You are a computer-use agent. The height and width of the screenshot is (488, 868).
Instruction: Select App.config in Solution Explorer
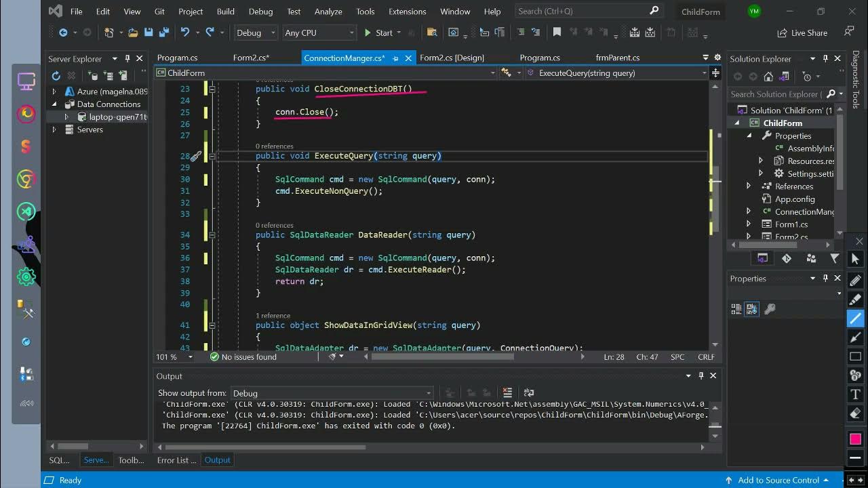[795, 199]
